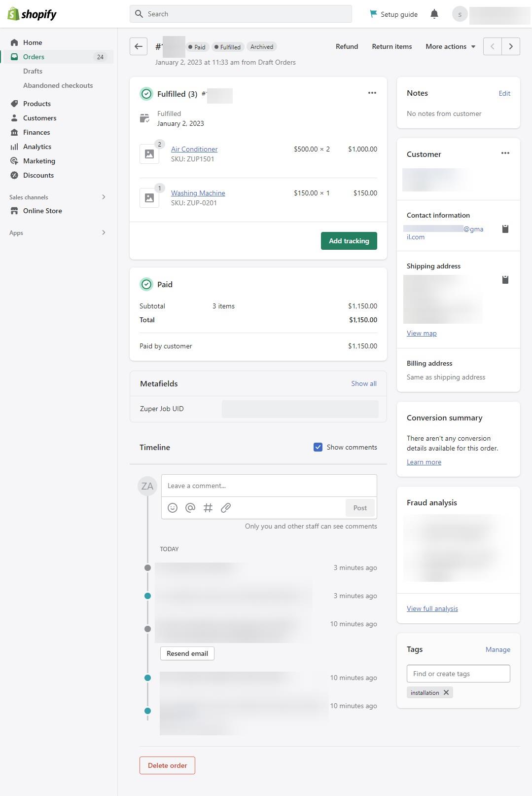Viewport: 532px width, 796px height.
Task: Click the hashtag icon in comment box
Action: coord(208,508)
